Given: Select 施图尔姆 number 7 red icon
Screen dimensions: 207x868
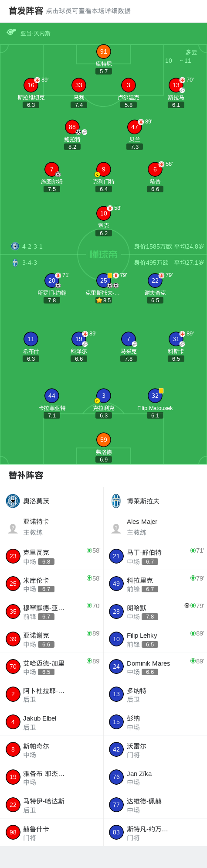Looking at the screenshot, I should point(52,169).
